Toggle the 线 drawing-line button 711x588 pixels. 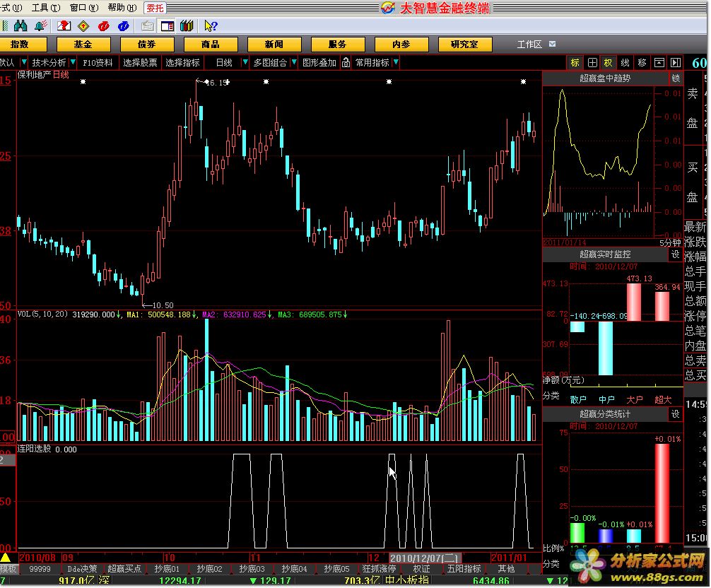pos(625,63)
